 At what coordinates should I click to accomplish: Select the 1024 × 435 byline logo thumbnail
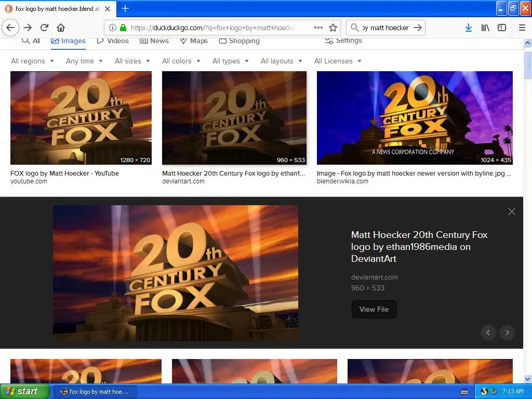[415, 118]
